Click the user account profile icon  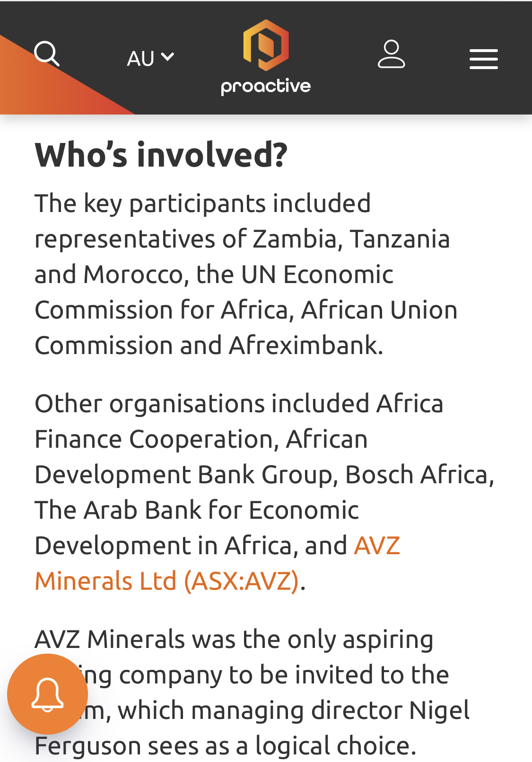[x=391, y=54]
